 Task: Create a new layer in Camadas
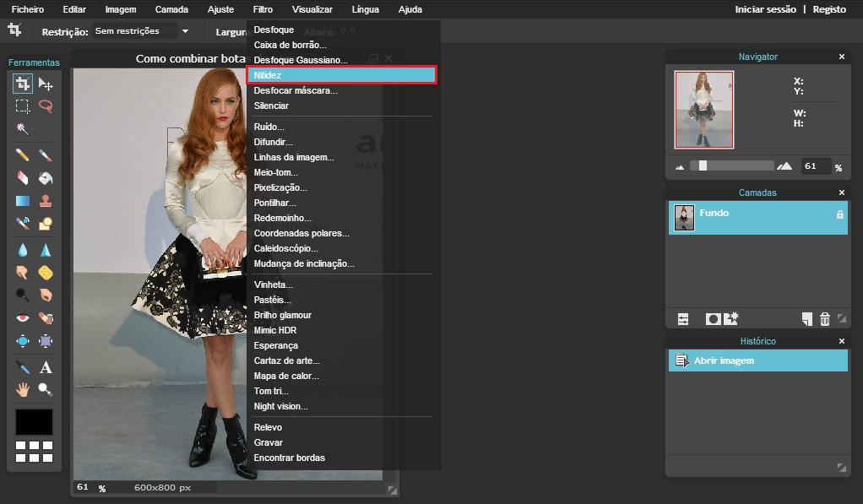point(807,318)
